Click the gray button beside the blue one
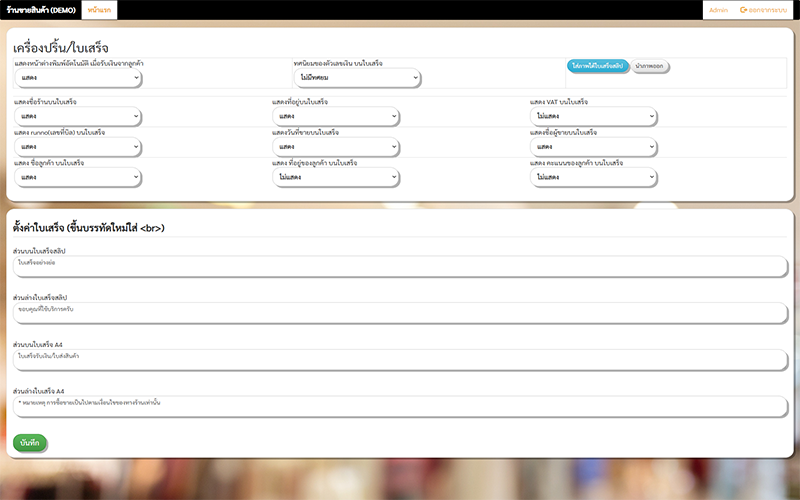 [x=651, y=66]
